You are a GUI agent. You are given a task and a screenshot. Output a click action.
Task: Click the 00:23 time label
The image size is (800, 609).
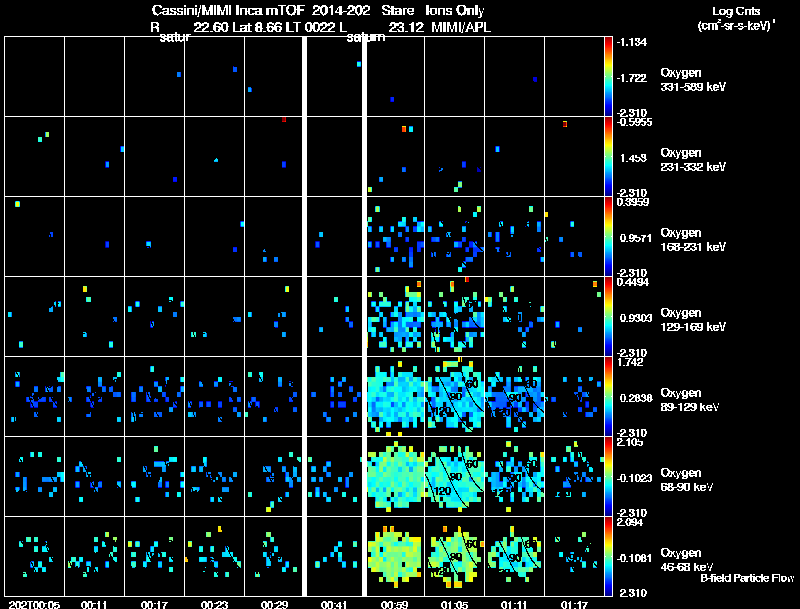coord(214,604)
